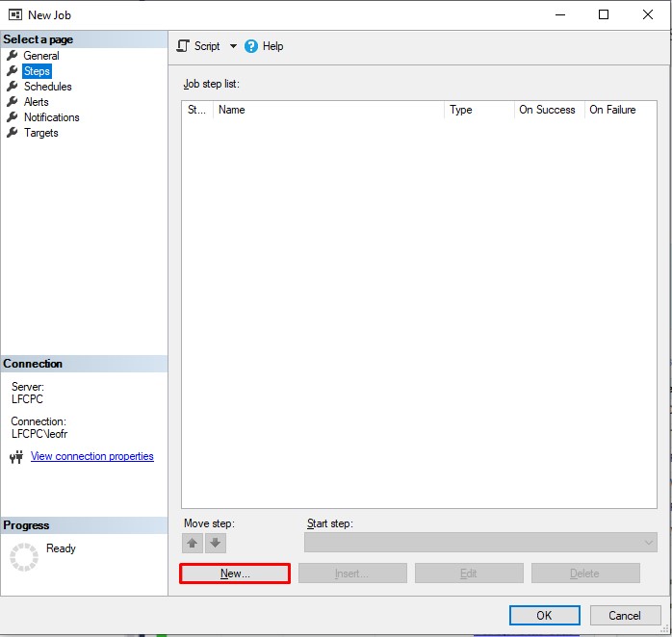Open View connection properties link
This screenshot has width=672, height=637.
[92, 456]
